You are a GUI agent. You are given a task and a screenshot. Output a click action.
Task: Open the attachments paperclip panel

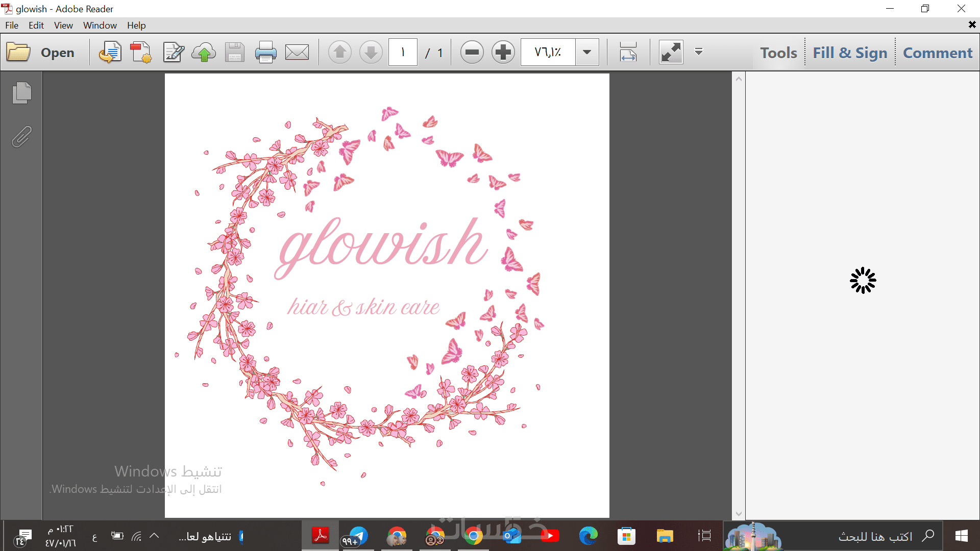click(x=21, y=137)
